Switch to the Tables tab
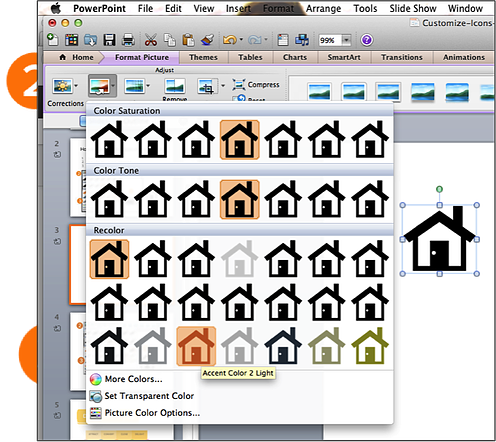 pos(250,57)
